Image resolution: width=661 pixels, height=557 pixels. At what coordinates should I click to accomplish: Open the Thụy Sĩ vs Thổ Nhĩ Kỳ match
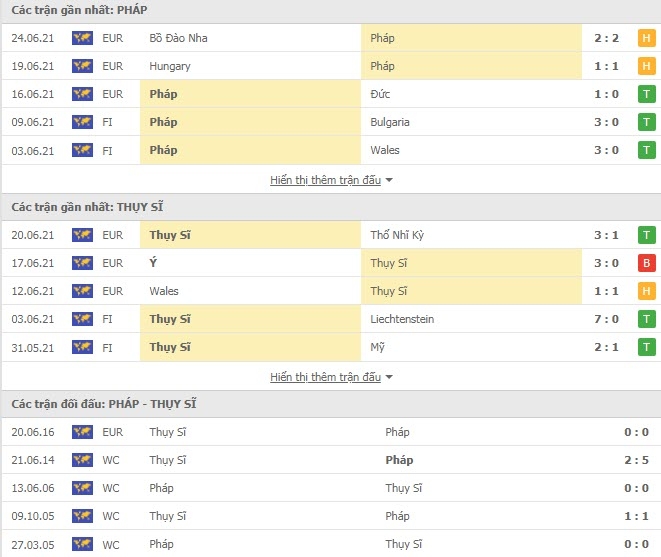click(x=330, y=235)
